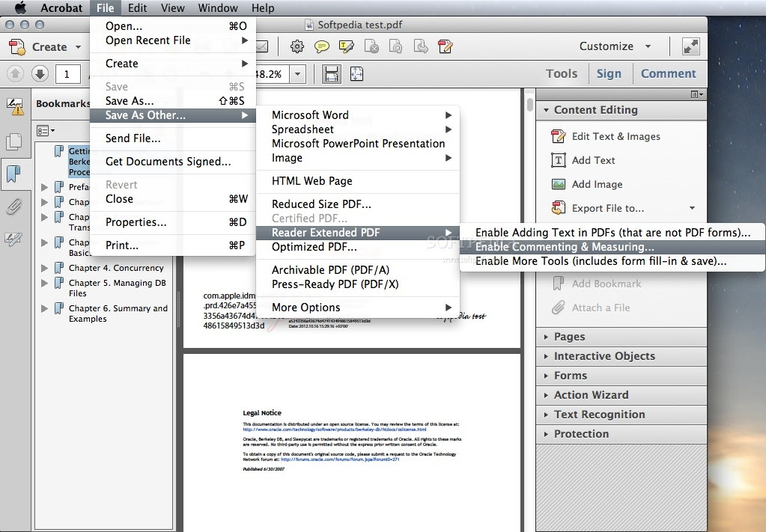Viewport: 766px width, 532px height.
Task: Go to previous page with up arrow
Action: pyautogui.click(x=15, y=74)
